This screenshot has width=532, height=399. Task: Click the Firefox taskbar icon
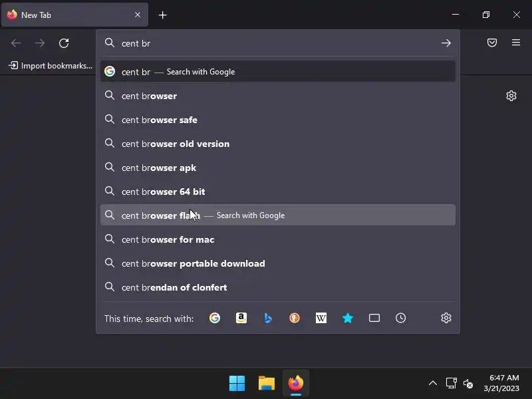point(296,384)
